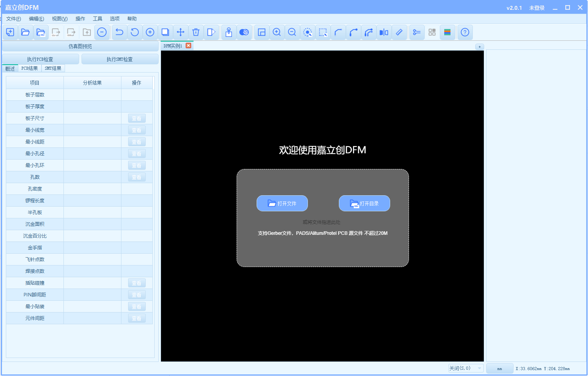Click the double trace routing icon
Screen dimensions: 588x376
[369, 32]
